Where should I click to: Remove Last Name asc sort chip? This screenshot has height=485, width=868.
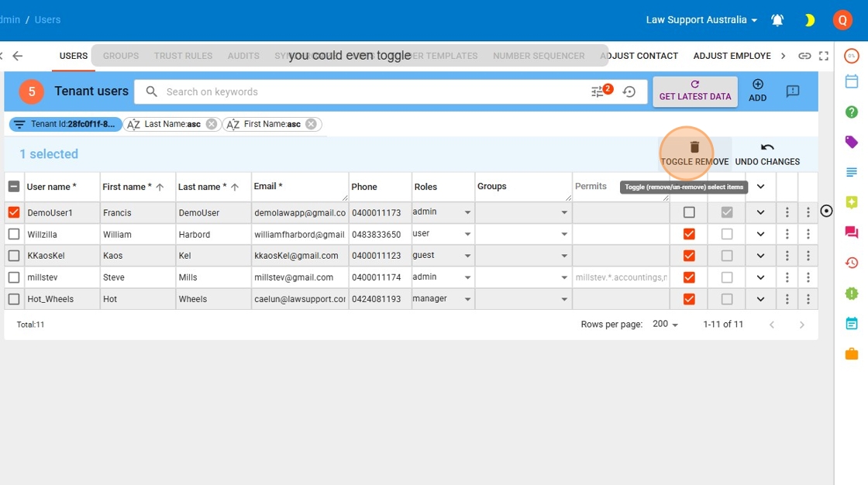(x=212, y=124)
